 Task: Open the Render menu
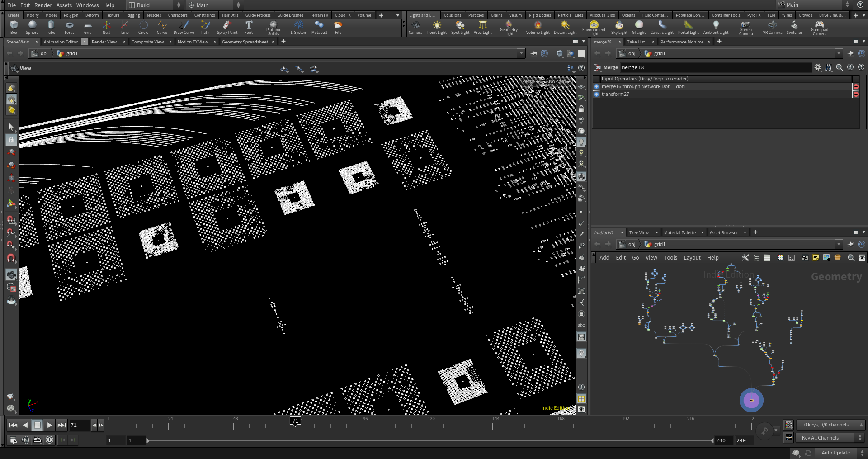43,5
